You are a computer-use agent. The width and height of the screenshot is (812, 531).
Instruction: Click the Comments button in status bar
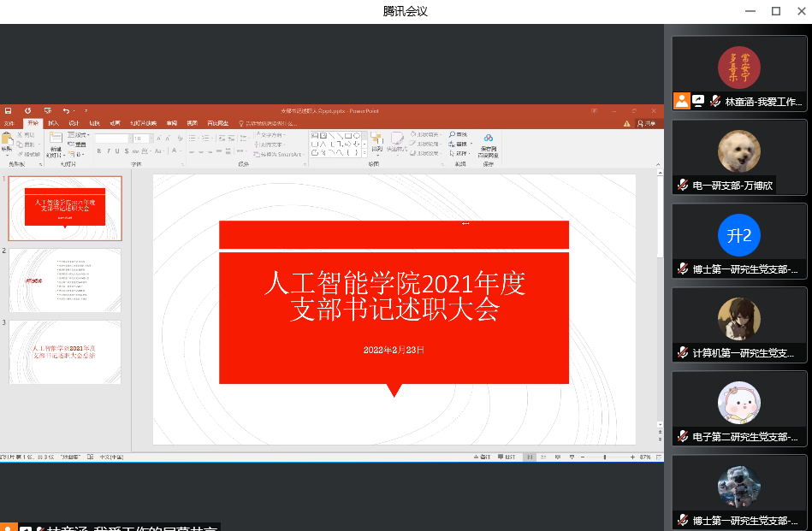508,457
